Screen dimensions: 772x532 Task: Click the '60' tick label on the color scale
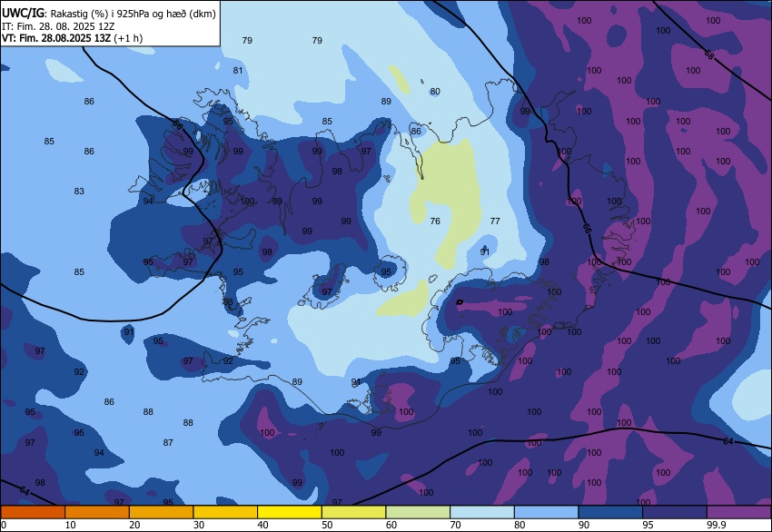click(x=391, y=525)
